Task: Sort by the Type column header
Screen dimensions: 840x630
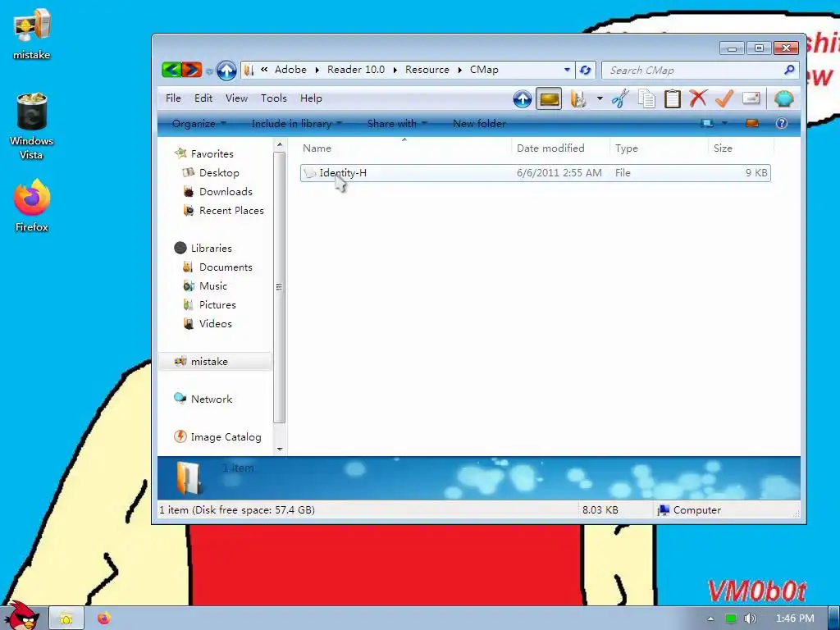Action: coord(659,148)
